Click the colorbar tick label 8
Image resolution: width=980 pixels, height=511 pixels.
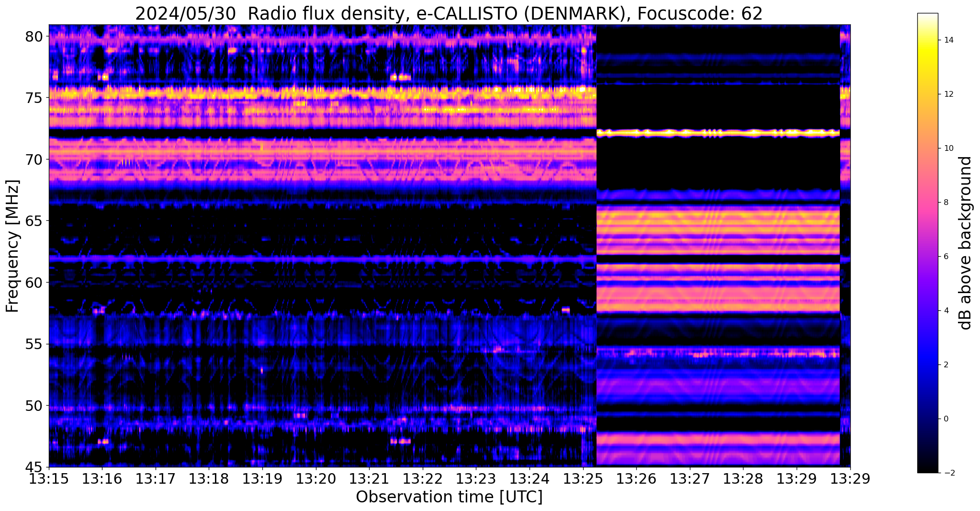(946, 203)
